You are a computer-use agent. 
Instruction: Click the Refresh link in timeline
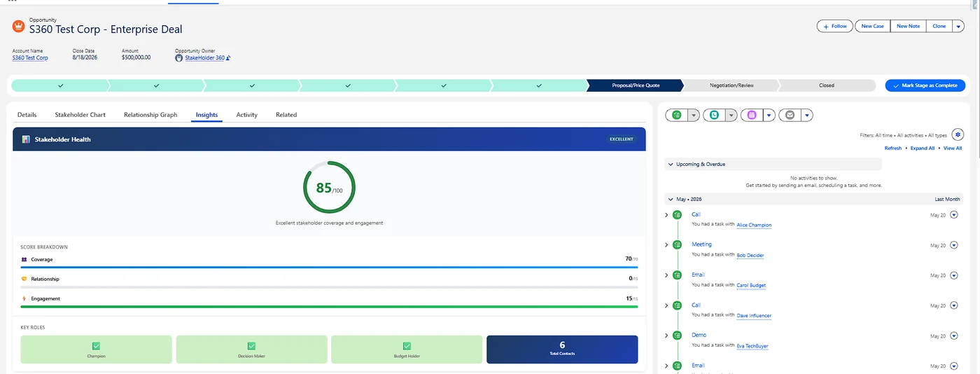[893, 148]
